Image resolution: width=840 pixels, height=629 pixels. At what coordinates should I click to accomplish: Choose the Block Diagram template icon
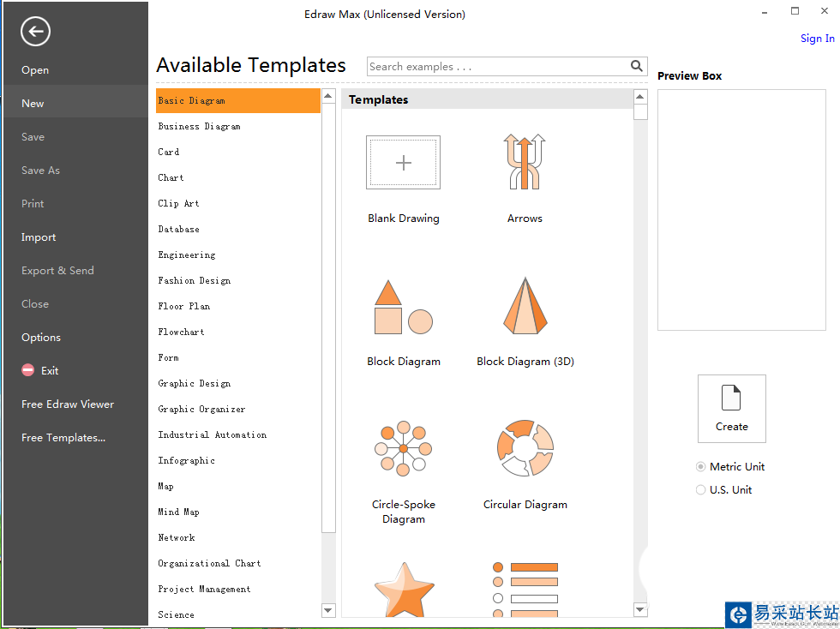[x=404, y=307]
